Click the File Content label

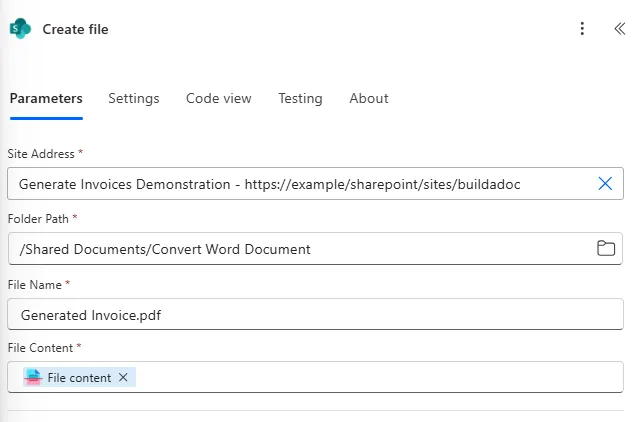[40, 348]
